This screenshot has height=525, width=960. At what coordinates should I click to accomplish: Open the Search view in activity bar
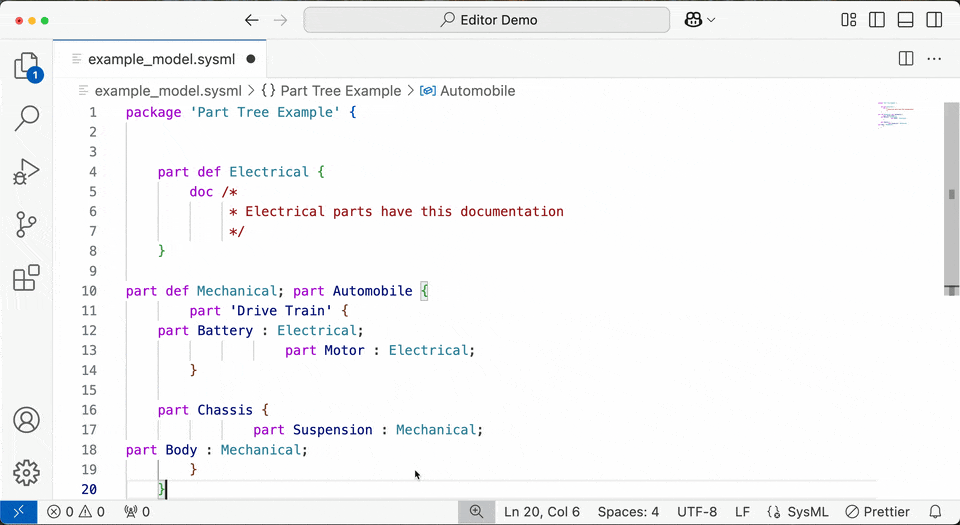[x=26, y=118]
